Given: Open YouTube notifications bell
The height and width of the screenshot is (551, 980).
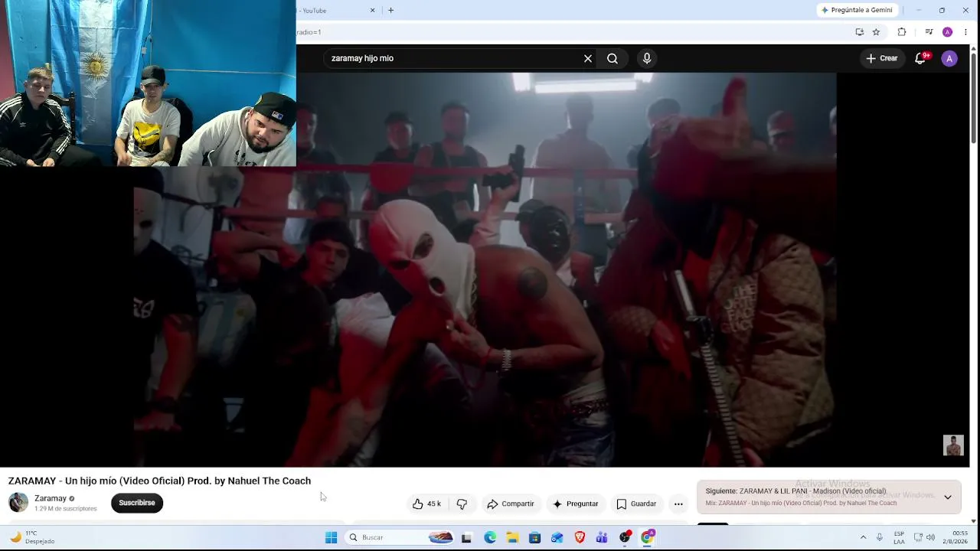Looking at the screenshot, I should coord(921,58).
